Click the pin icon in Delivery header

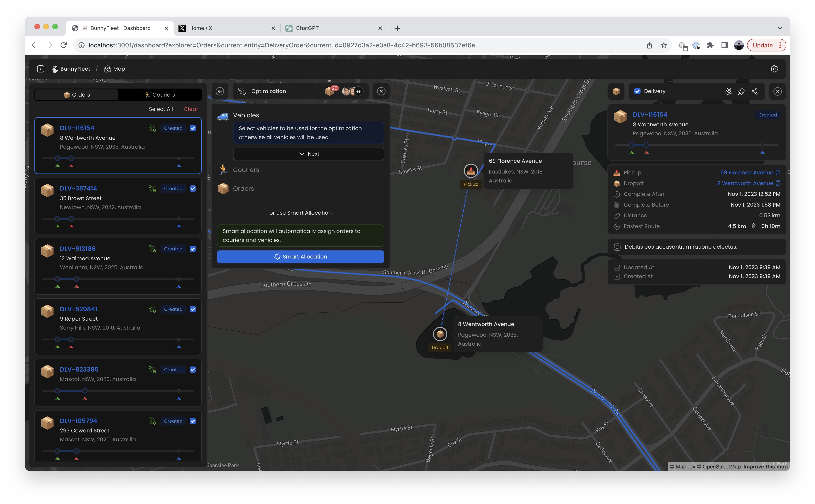click(742, 91)
